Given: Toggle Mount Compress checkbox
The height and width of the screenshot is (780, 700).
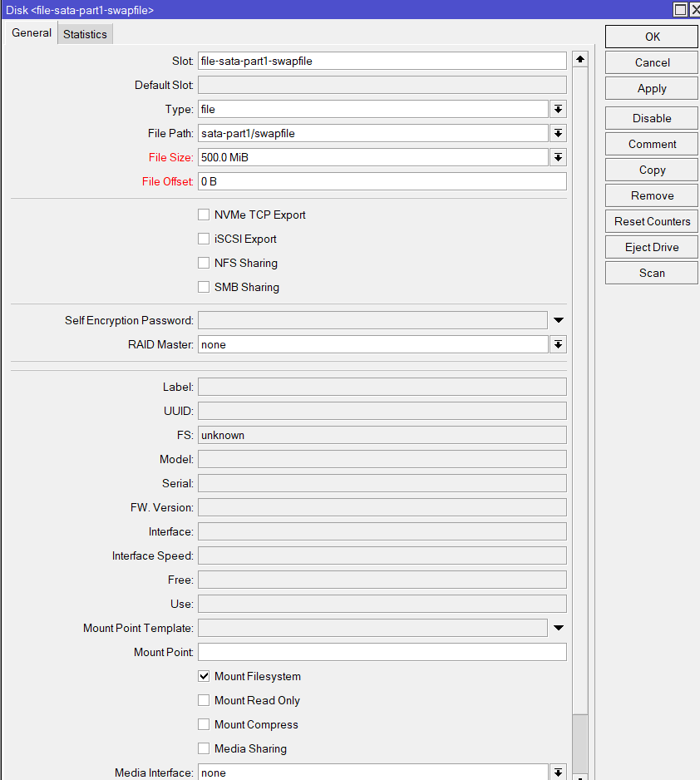Looking at the screenshot, I should tap(204, 724).
